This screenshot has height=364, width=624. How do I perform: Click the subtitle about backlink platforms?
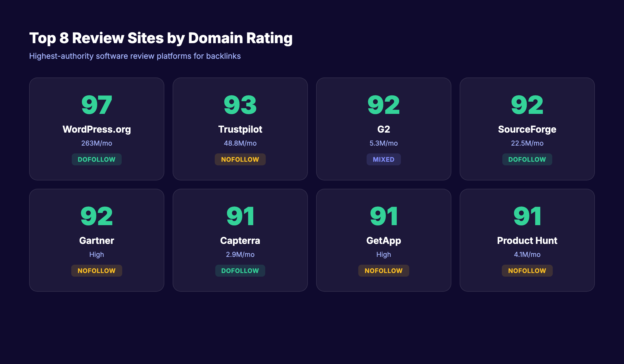click(135, 56)
